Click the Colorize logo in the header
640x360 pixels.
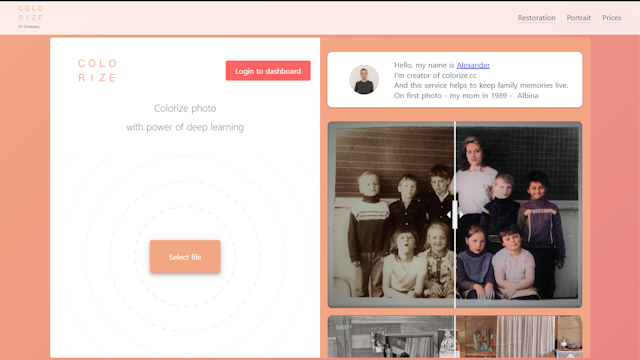click(x=31, y=13)
